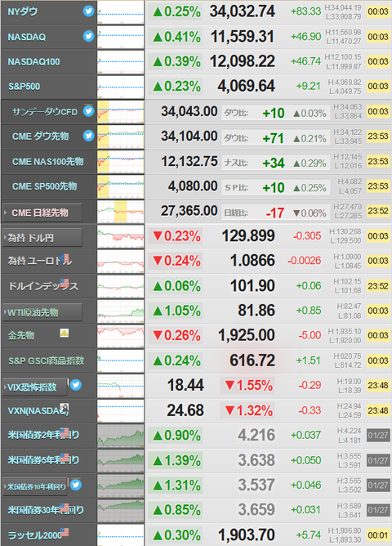Open the CME SP500先物 link

coord(45,186)
